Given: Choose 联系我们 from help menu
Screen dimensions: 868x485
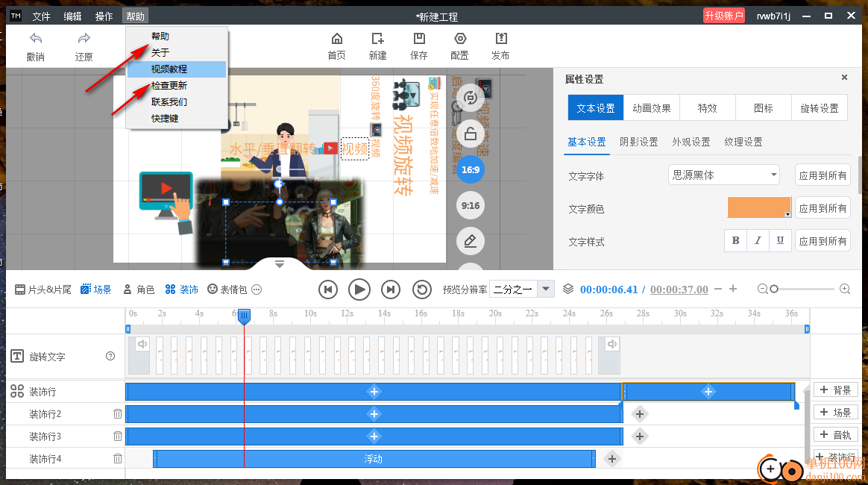Looking at the screenshot, I should tap(177, 102).
